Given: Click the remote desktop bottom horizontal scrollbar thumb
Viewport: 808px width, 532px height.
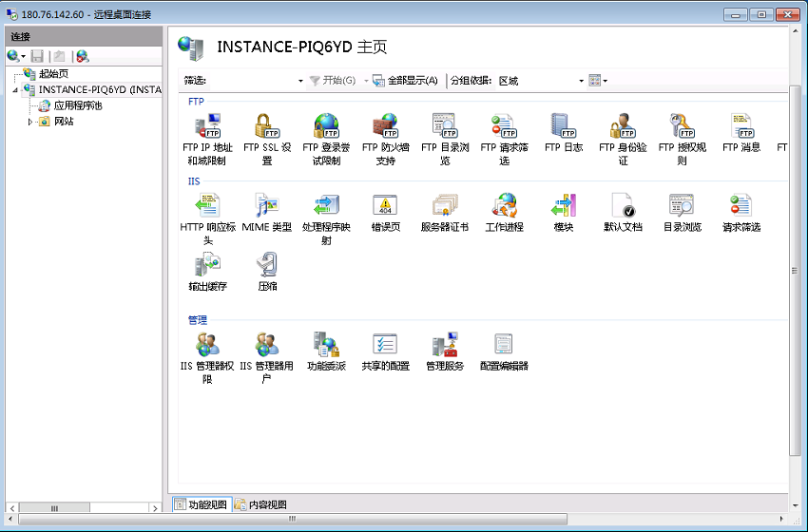Looking at the screenshot, I should coord(292,519).
